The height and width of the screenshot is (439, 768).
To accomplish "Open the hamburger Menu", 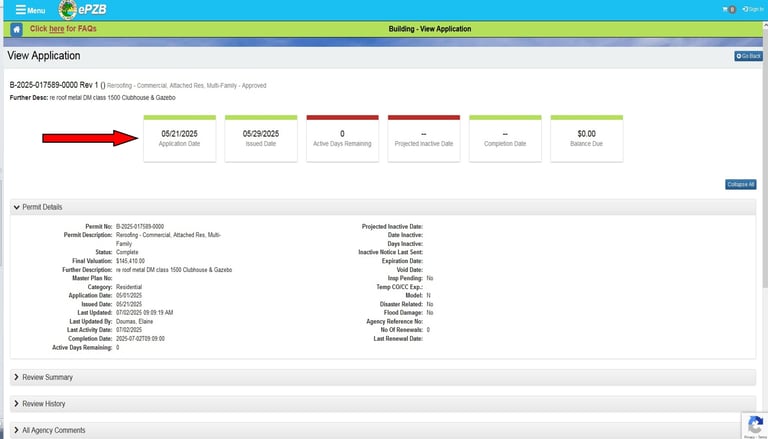I will pos(30,10).
